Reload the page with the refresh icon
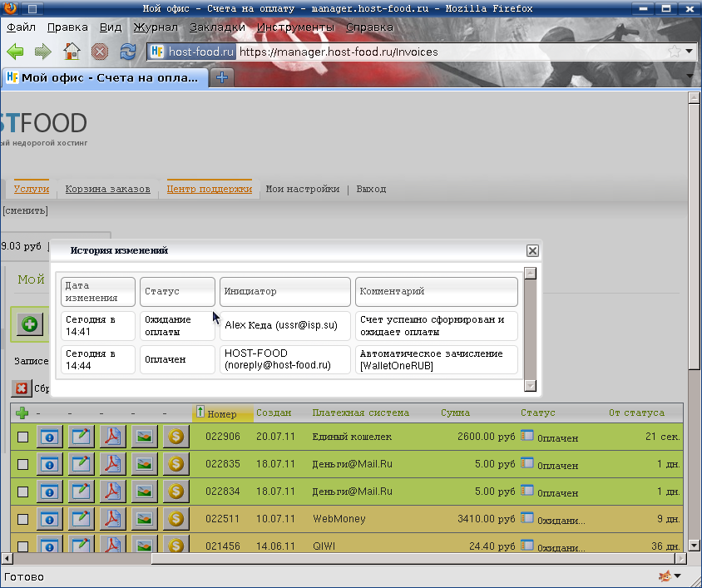Image resolution: width=702 pixels, height=588 pixels. click(127, 52)
